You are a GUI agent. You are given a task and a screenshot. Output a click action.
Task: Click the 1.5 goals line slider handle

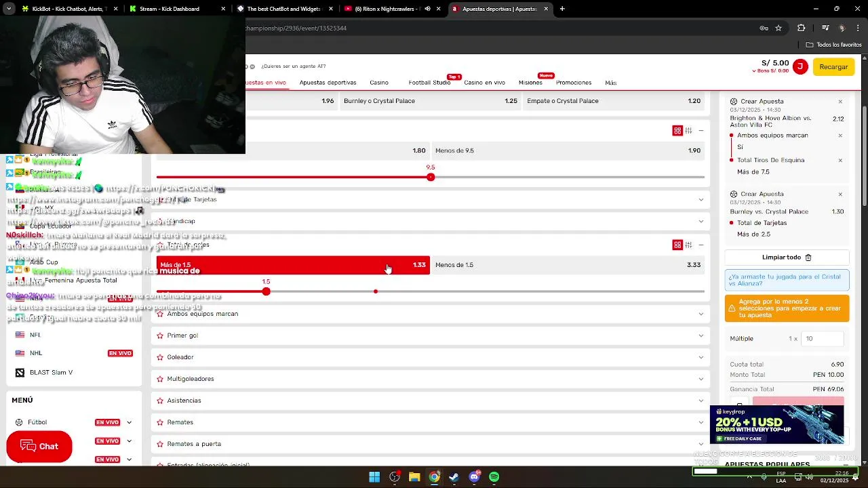(266, 291)
